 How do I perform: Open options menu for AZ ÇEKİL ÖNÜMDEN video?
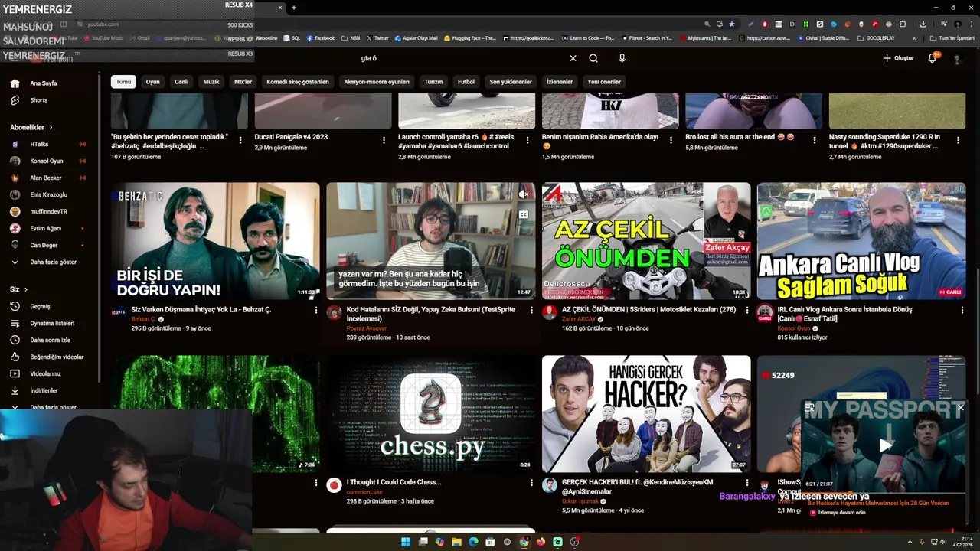[747, 311]
